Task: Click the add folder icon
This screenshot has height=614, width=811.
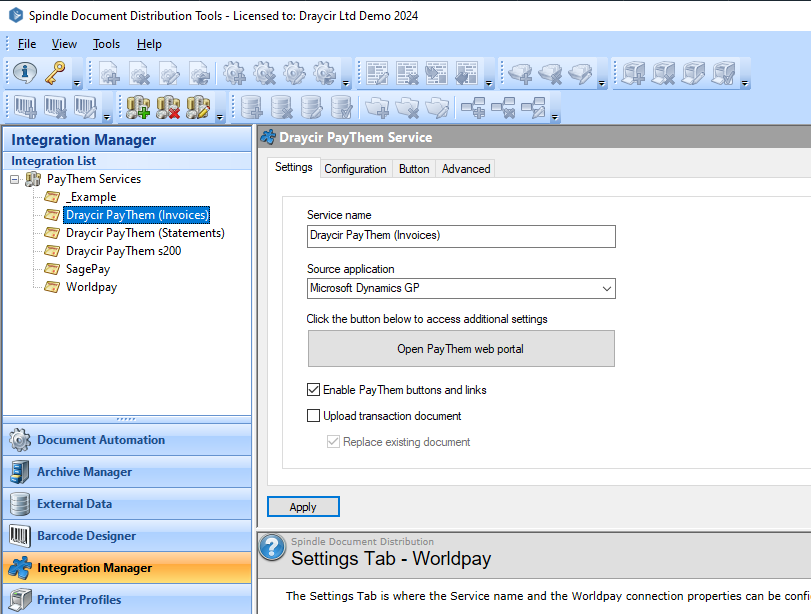Action: pyautogui.click(x=377, y=108)
